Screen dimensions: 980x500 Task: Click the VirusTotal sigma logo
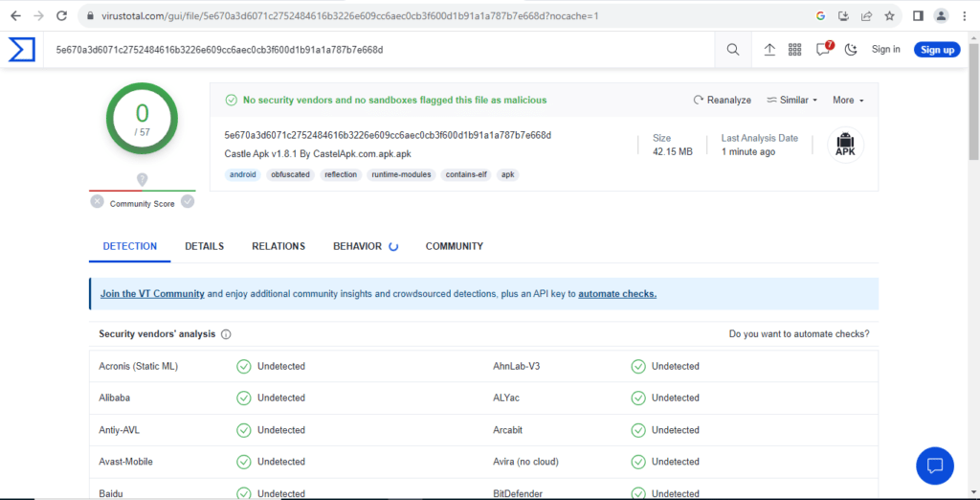pos(21,50)
